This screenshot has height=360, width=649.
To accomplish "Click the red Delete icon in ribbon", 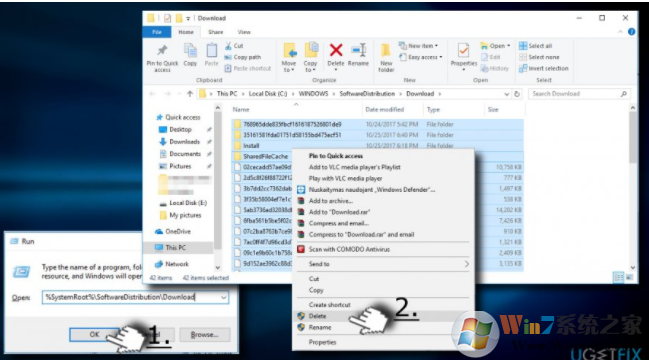I will 336,50.
